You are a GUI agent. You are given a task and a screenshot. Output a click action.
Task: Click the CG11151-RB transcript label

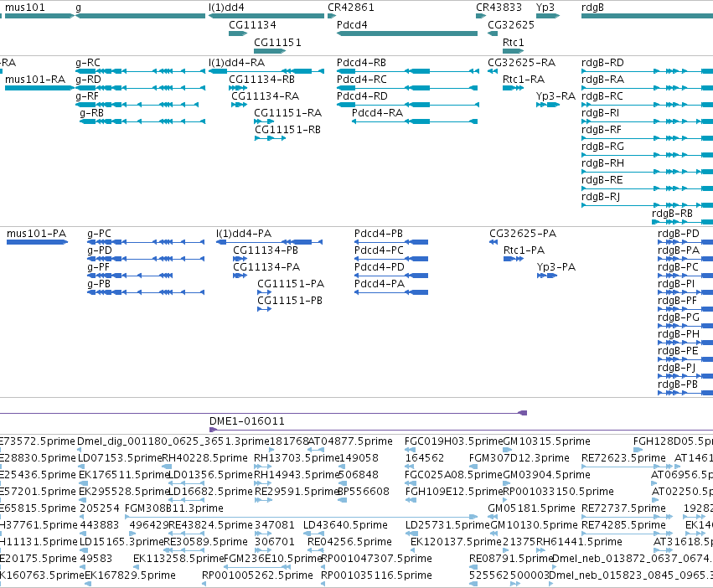point(288,130)
